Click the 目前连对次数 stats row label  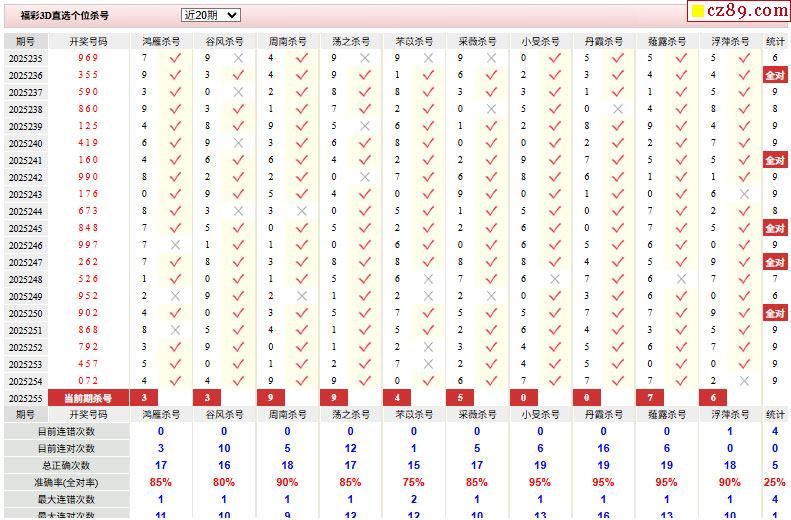tap(67, 449)
